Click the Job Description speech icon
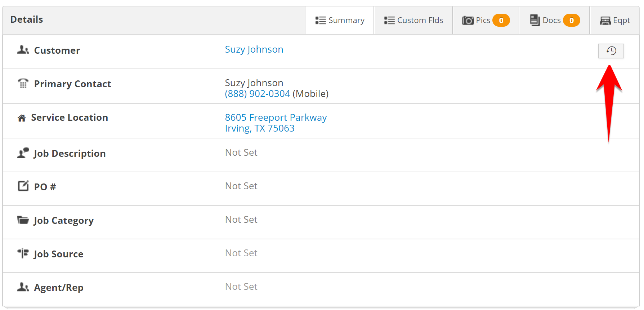644x310 pixels. [23, 153]
